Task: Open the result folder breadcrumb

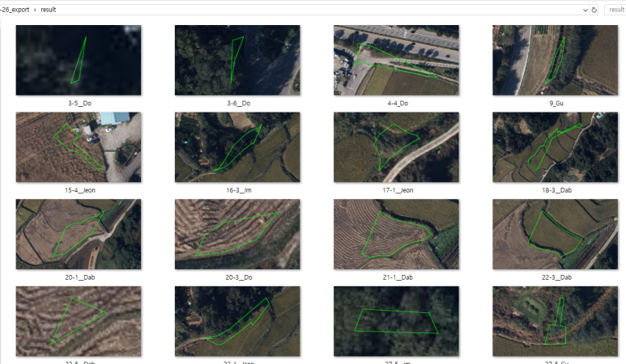Action: coord(49,10)
